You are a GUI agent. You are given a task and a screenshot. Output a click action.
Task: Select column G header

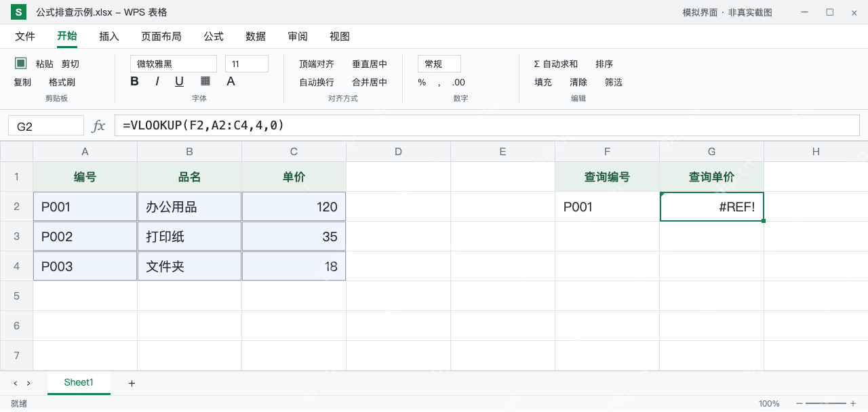coord(712,152)
